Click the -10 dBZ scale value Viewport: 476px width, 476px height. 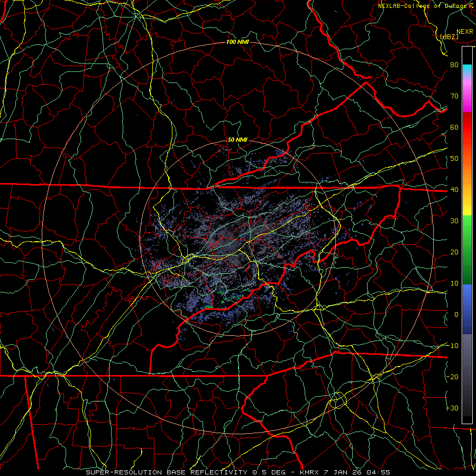(x=452, y=346)
